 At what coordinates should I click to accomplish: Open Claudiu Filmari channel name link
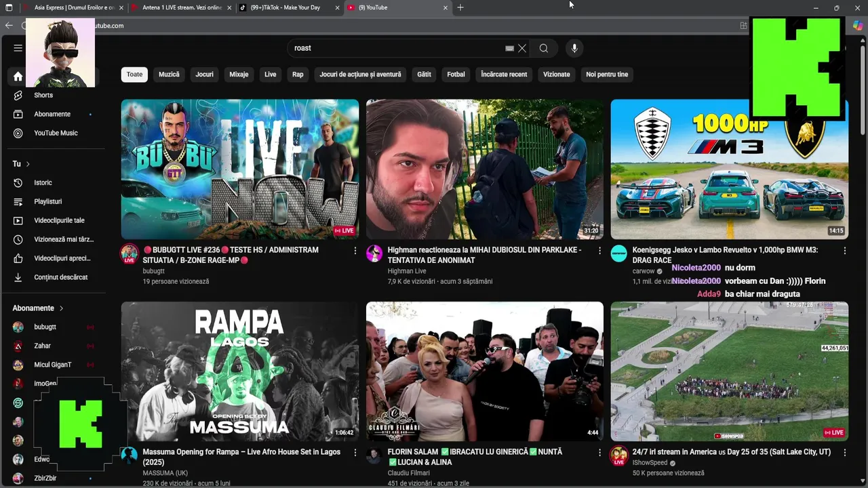[409, 473]
